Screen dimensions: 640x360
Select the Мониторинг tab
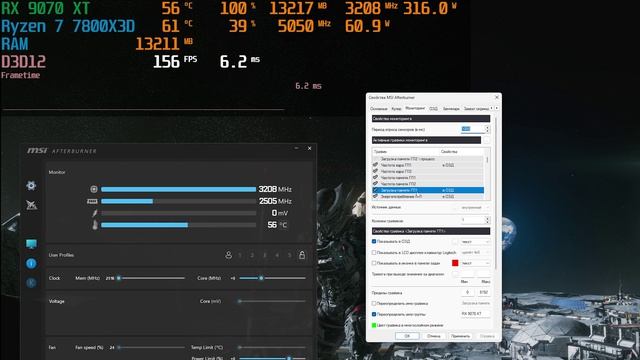tap(415, 109)
